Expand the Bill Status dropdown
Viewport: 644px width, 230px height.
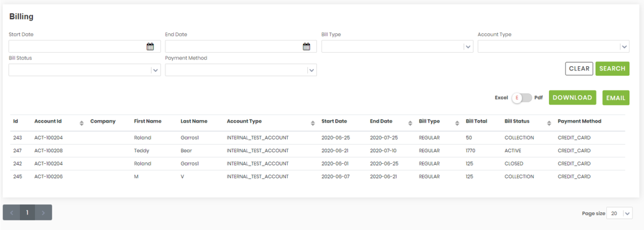click(155, 70)
